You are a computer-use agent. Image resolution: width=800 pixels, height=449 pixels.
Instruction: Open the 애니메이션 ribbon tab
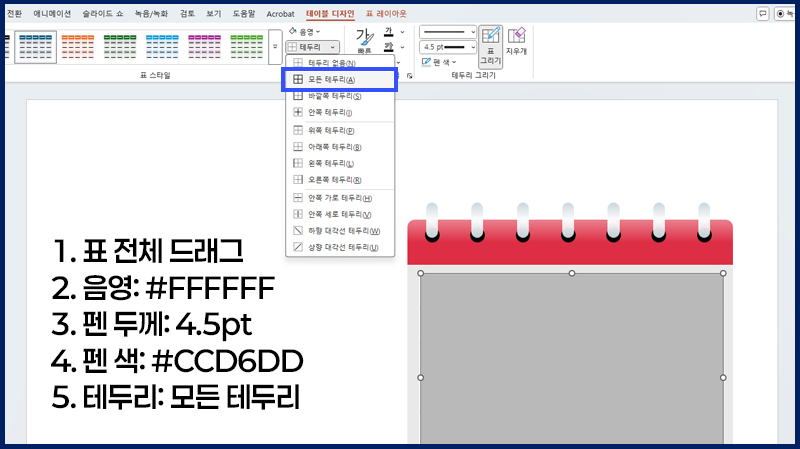click(x=52, y=14)
